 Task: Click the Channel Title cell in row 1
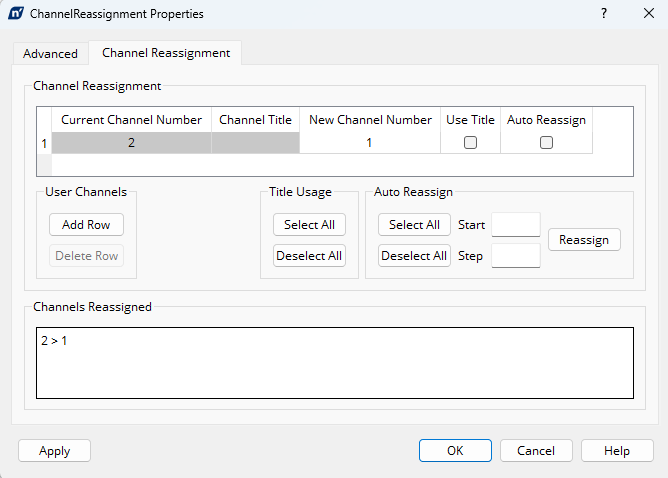click(255, 143)
